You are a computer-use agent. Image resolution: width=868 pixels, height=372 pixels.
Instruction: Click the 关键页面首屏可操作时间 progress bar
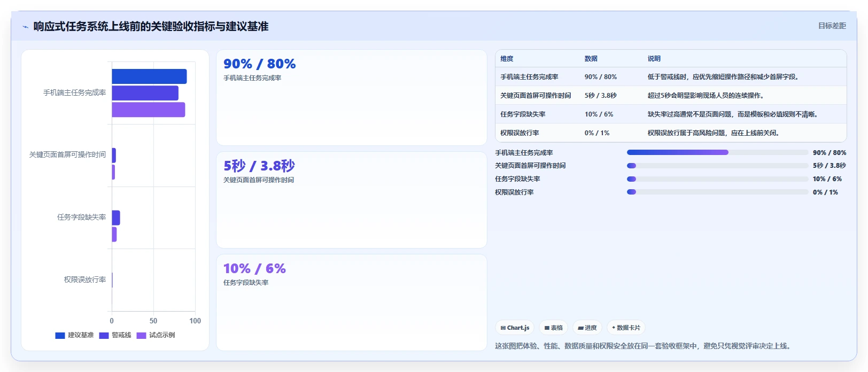[x=717, y=166]
